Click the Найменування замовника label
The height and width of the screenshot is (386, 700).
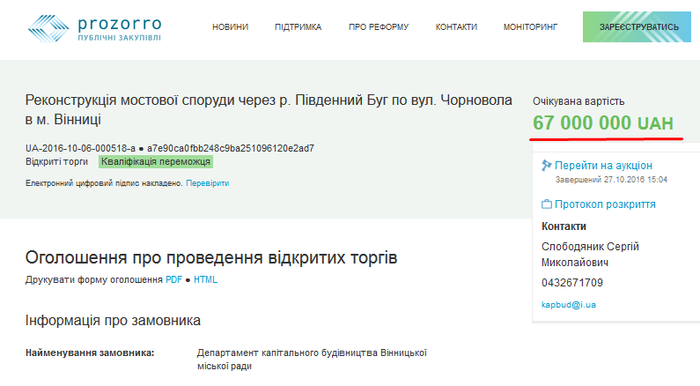(x=90, y=353)
